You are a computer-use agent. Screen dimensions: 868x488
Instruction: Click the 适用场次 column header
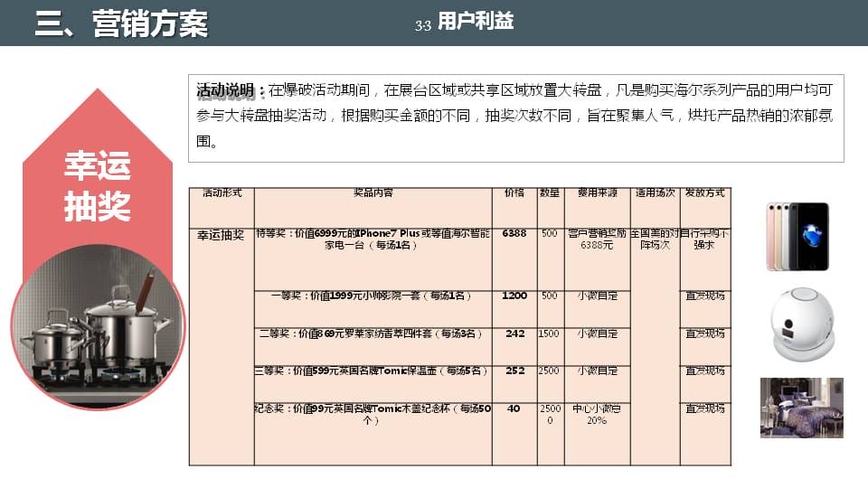(x=655, y=192)
